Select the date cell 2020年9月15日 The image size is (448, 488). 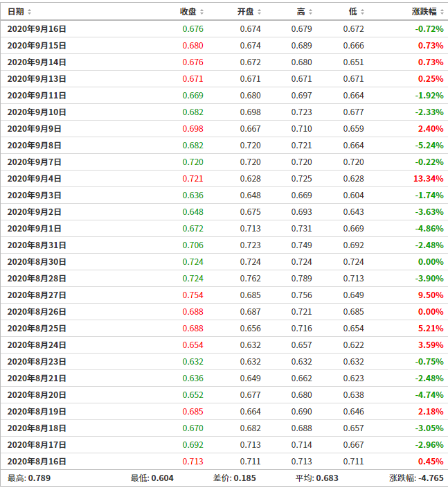[37, 46]
